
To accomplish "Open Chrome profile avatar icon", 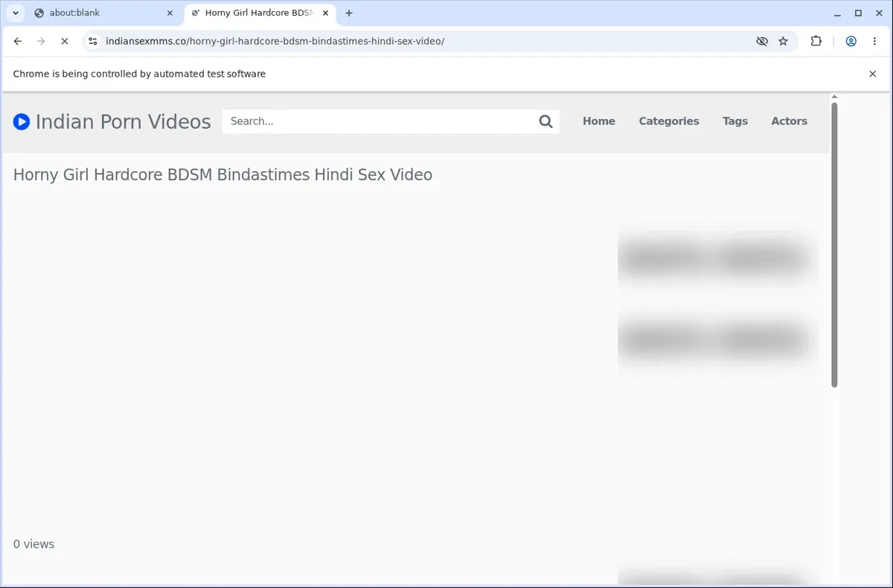I will 851,42.
